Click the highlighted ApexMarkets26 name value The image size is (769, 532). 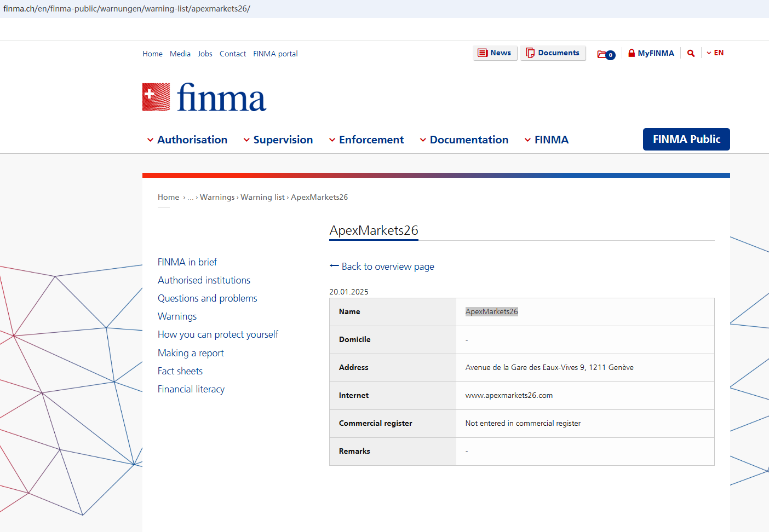(x=492, y=311)
